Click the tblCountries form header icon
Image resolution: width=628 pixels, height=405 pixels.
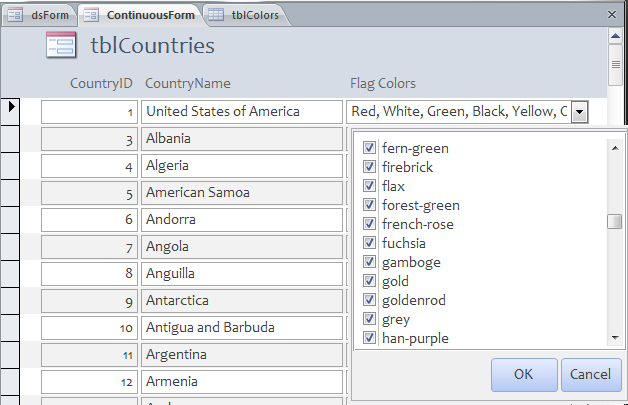coord(61,45)
